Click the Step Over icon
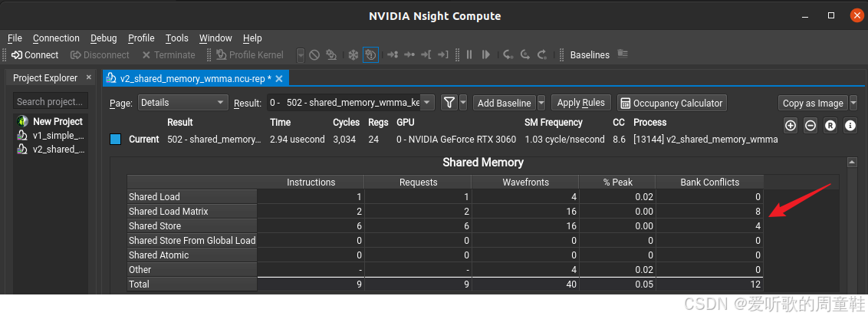The image size is (868, 319). (x=525, y=55)
